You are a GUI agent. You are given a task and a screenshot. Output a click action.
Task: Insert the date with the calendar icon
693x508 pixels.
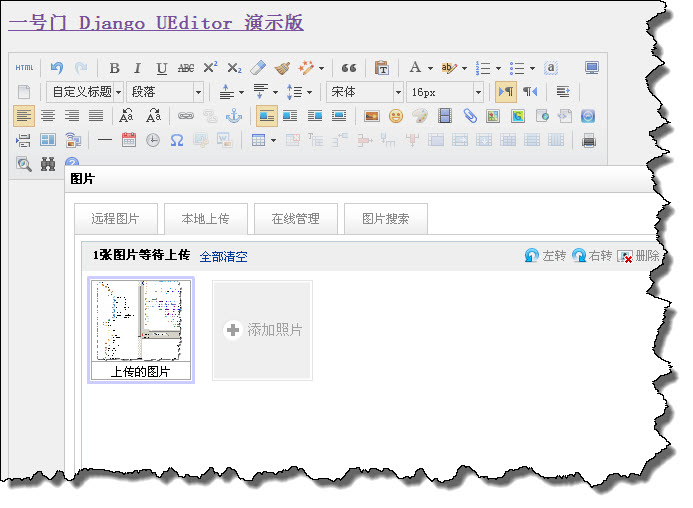pyautogui.click(x=129, y=140)
